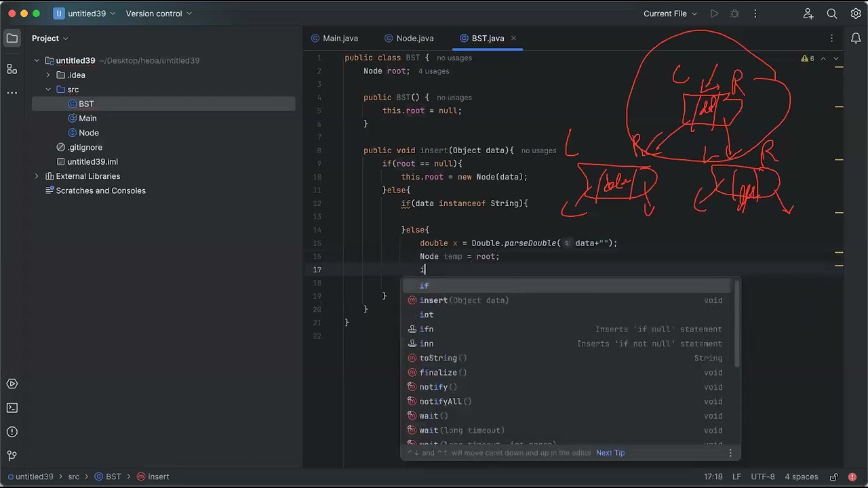
Task: Choose insert(Object data) suggestion
Action: (x=566, y=300)
